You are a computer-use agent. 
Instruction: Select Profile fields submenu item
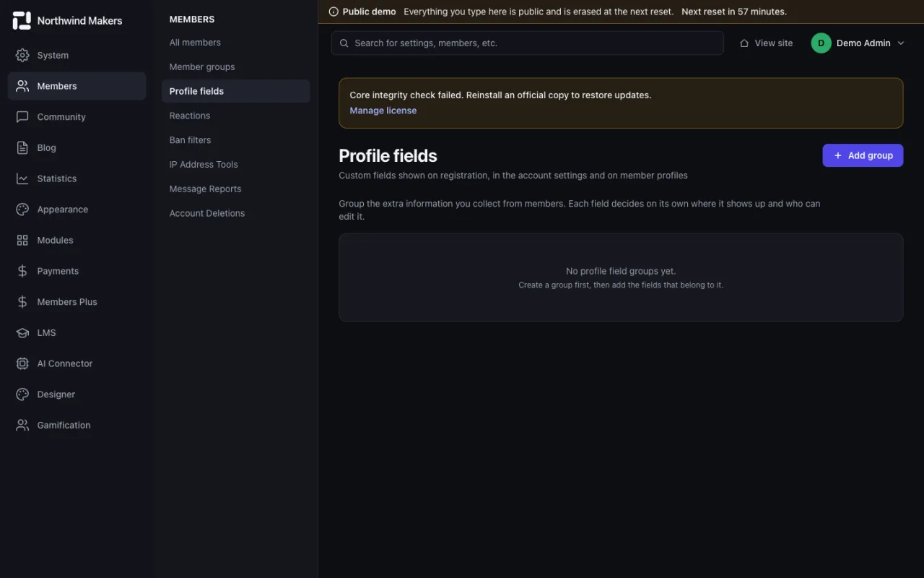click(x=236, y=91)
